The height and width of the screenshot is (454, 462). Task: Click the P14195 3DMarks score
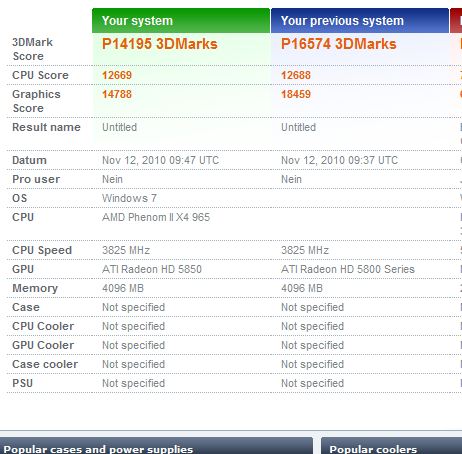[160, 44]
